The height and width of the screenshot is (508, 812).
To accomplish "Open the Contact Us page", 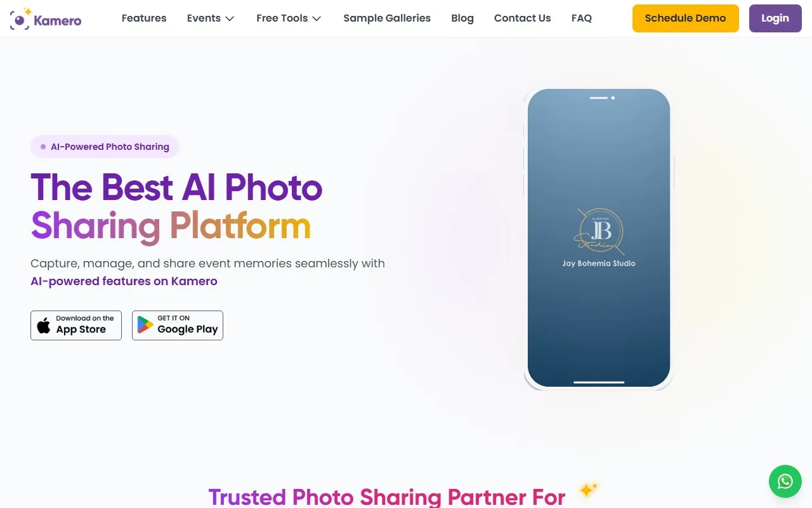I will pyautogui.click(x=523, y=18).
